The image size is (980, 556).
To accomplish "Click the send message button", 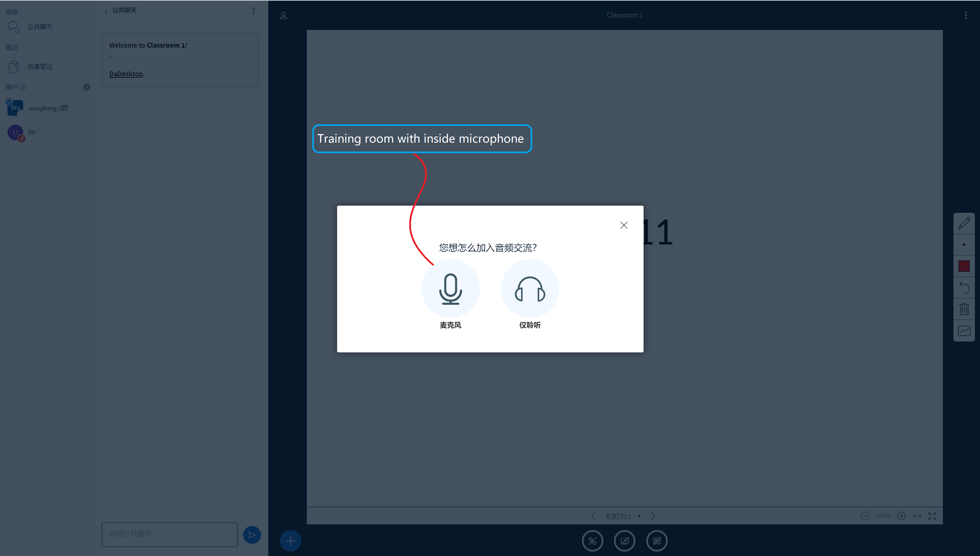I will [x=252, y=535].
